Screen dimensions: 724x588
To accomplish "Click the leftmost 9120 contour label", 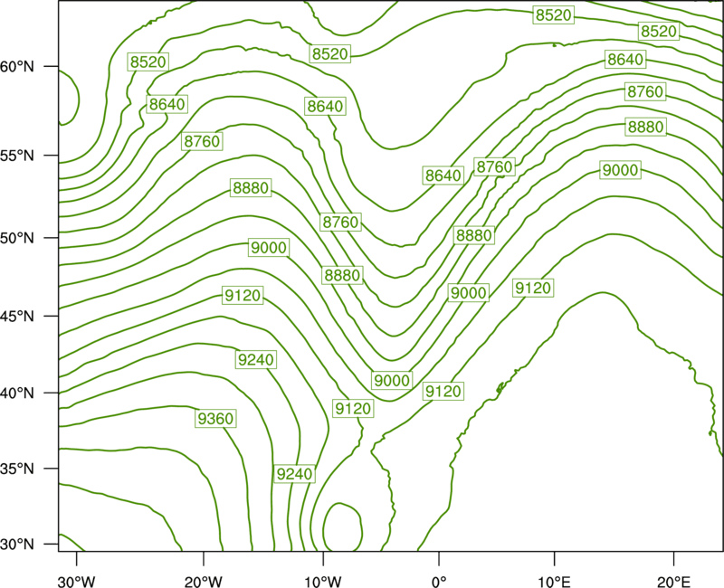I will click(x=243, y=295).
